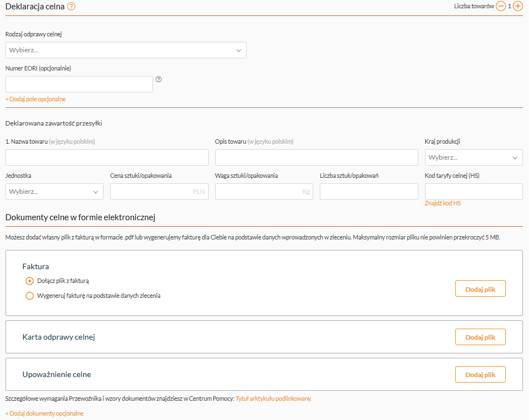Increase the Liczba towarów count with plus
This screenshot has height=420, width=529.
pyautogui.click(x=517, y=7)
